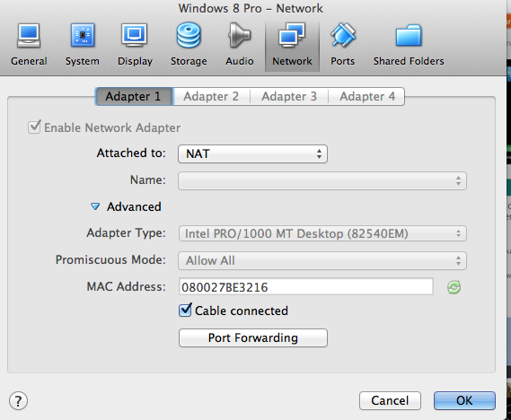Open the General settings icon
Viewport: 511px width, 420px height.
[x=29, y=36]
